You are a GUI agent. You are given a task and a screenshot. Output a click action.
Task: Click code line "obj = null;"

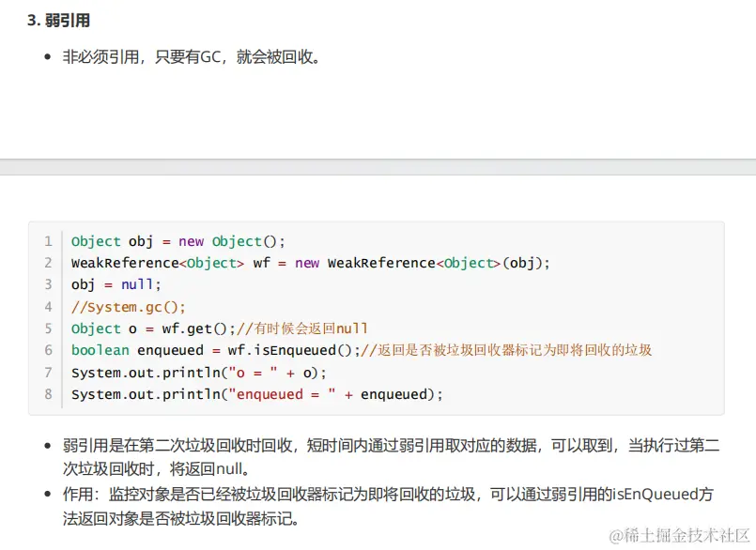click(116, 284)
